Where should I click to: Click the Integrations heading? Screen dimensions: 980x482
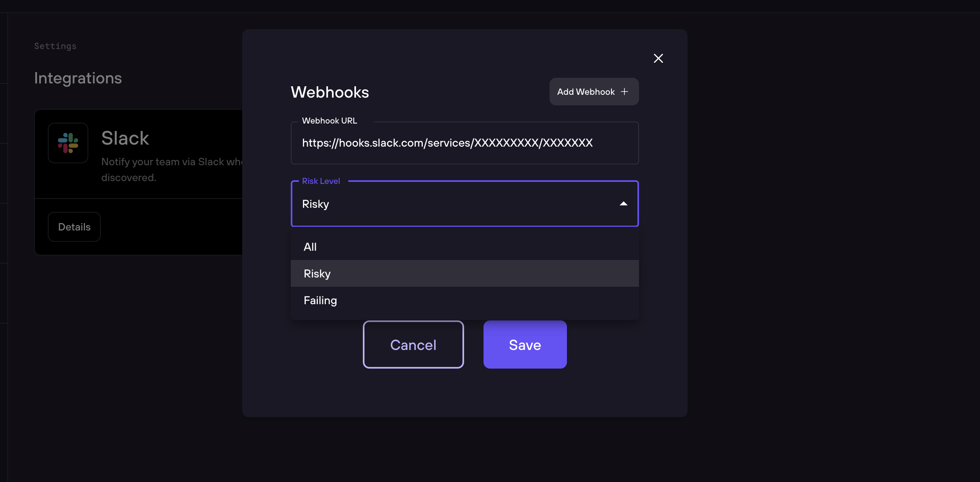78,78
